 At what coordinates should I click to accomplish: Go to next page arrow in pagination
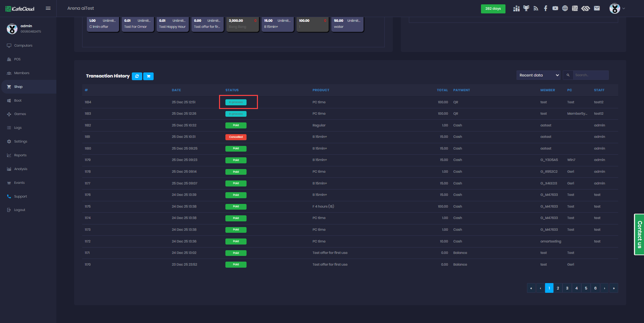[x=604, y=288]
